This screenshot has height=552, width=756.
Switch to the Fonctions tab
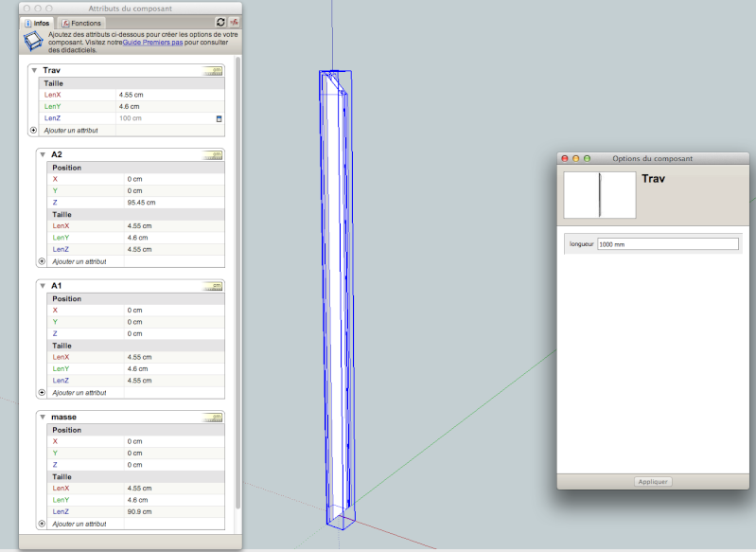tap(81, 23)
